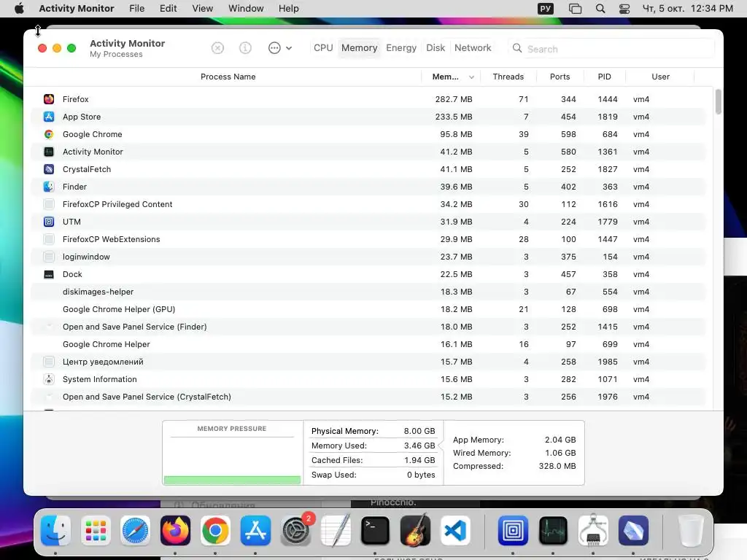
Task: Open the Apple menu
Action: [19, 9]
